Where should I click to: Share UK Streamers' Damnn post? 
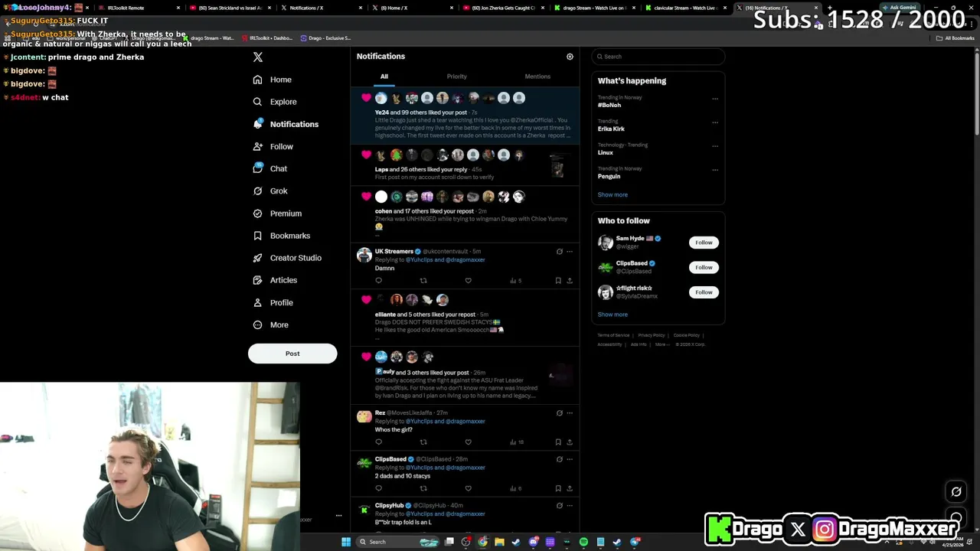tap(570, 281)
